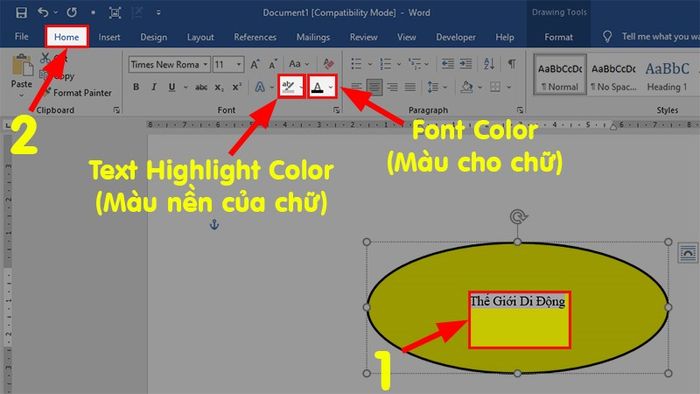Increase font size with Grow Font
Image resolution: width=700 pixels, height=394 pixels.
[x=255, y=64]
